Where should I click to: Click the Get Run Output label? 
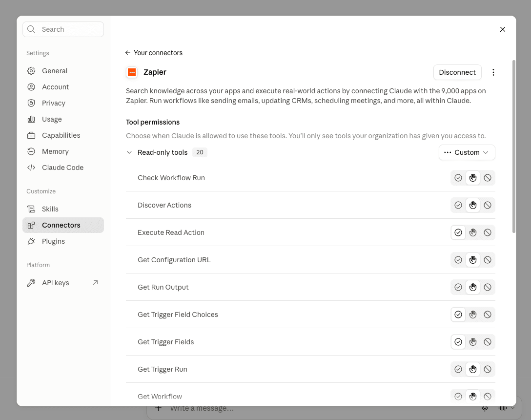[163, 288]
